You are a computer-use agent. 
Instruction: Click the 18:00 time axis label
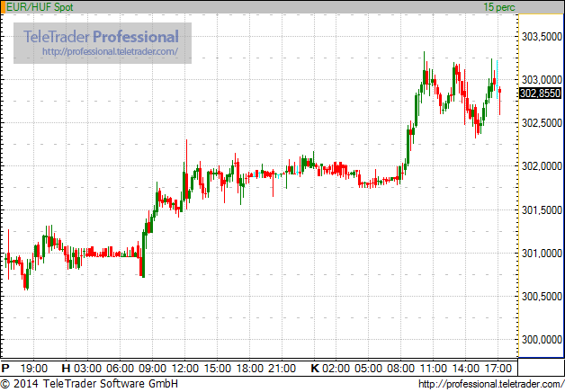250,369
